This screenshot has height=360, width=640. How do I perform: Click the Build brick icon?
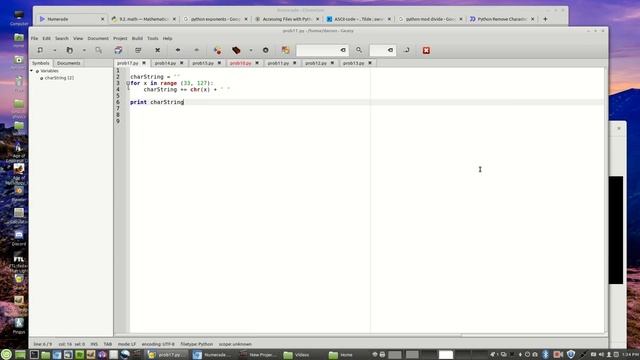[x=236, y=50]
